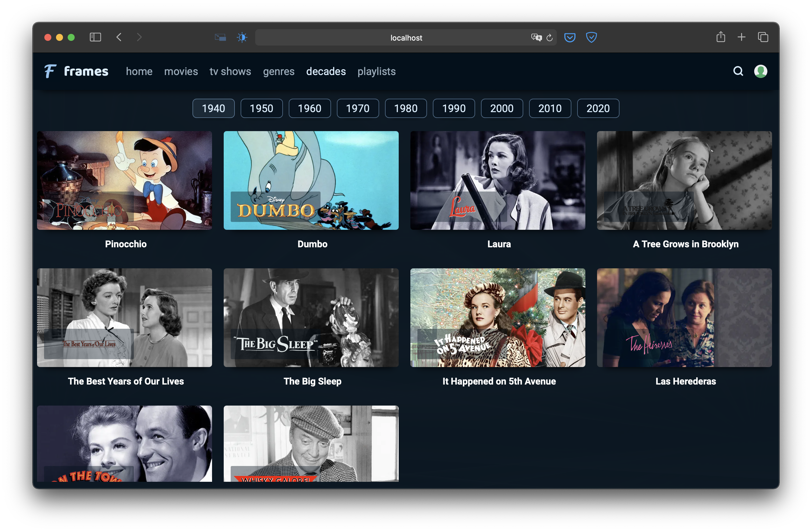Toggle the dark mode extension icon

(x=242, y=37)
